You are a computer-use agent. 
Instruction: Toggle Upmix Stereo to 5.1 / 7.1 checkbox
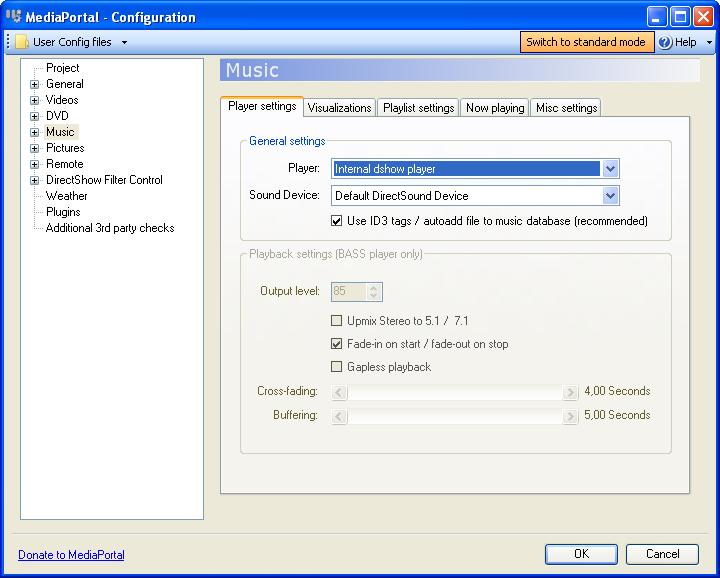[x=337, y=320]
